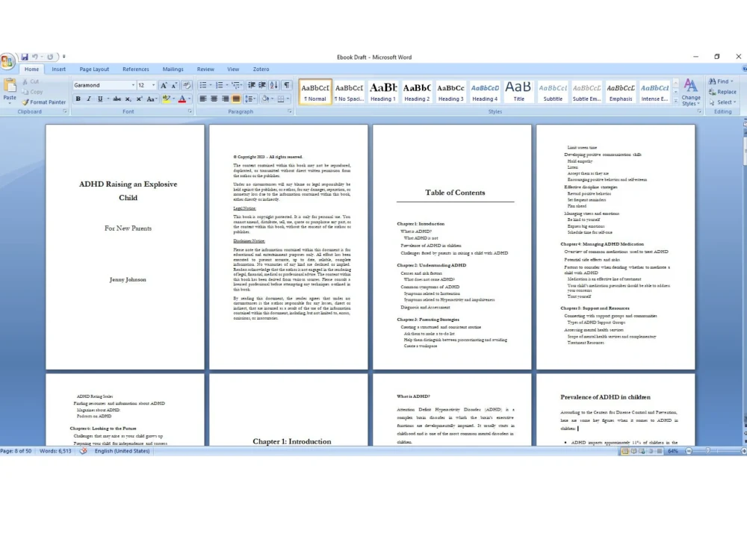This screenshot has width=747, height=560.
Task: Click the Replace button in the Editing group
Action: 722,91
